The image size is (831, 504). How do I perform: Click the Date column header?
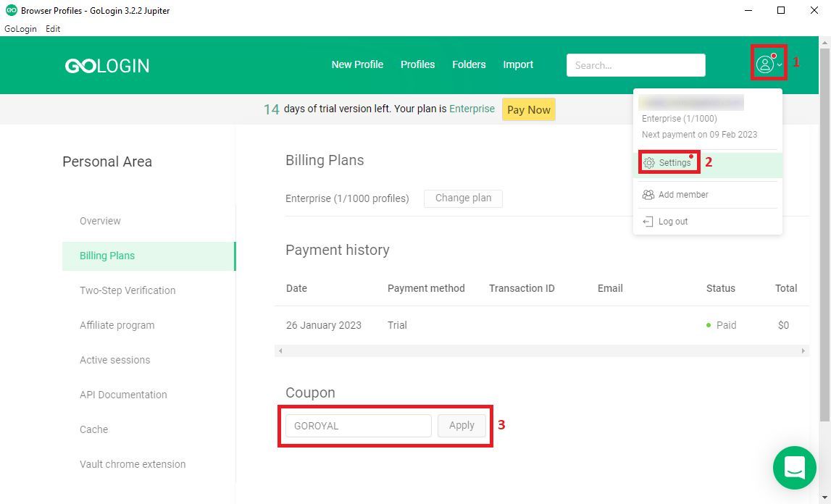point(296,288)
